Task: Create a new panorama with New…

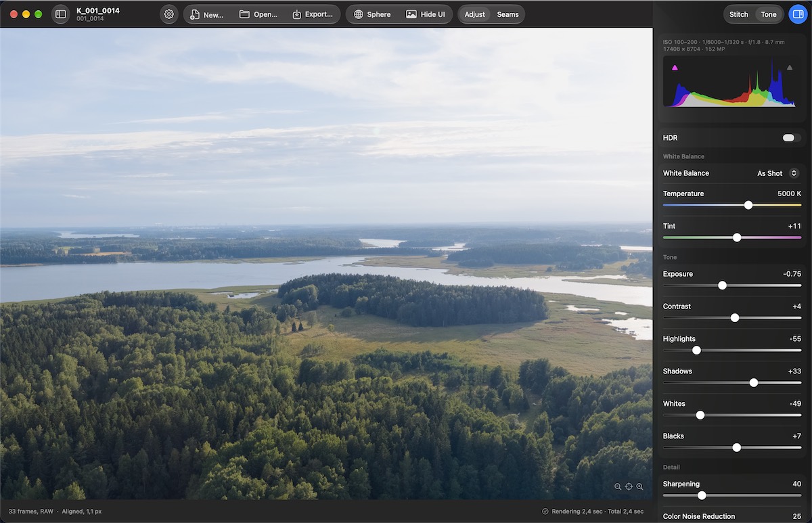Action: (207, 14)
